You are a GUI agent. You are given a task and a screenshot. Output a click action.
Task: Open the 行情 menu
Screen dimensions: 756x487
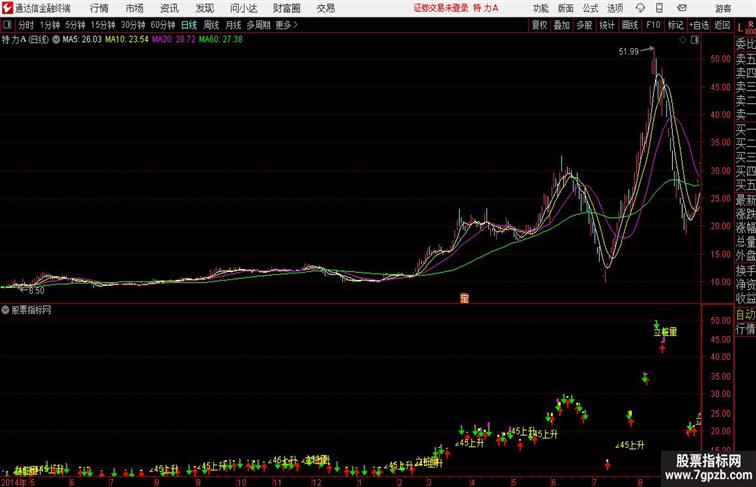point(99,8)
